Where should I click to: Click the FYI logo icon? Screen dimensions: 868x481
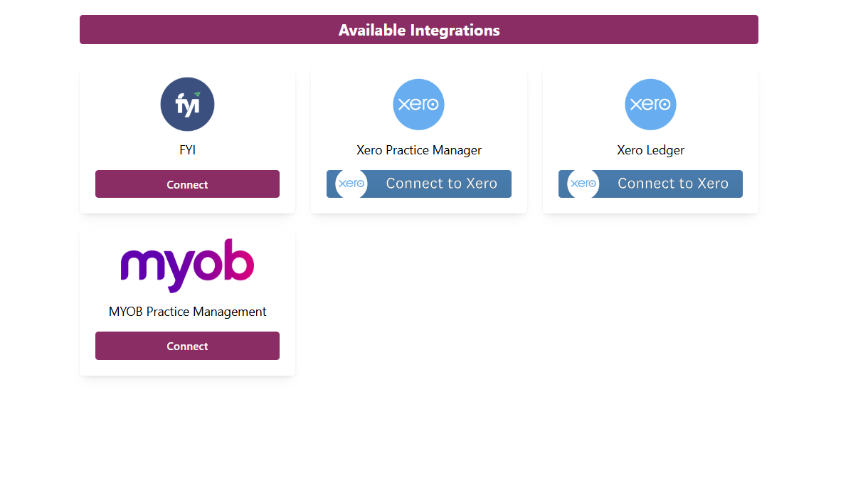click(187, 105)
